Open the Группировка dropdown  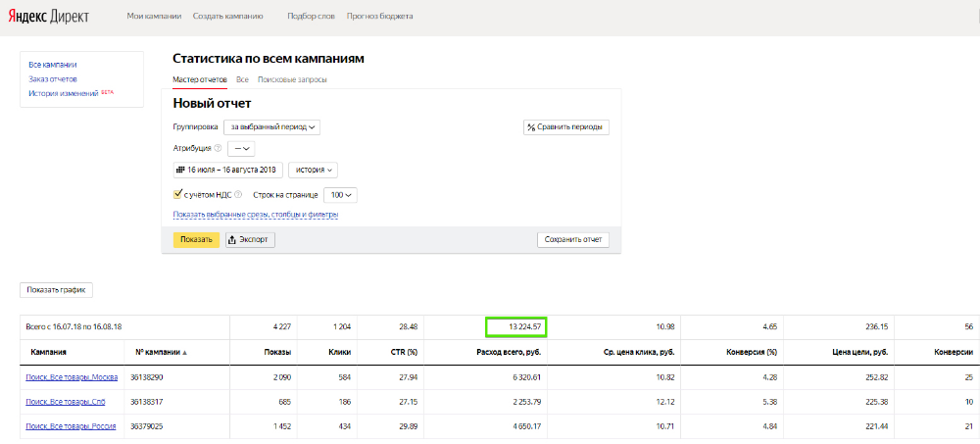tap(271, 126)
